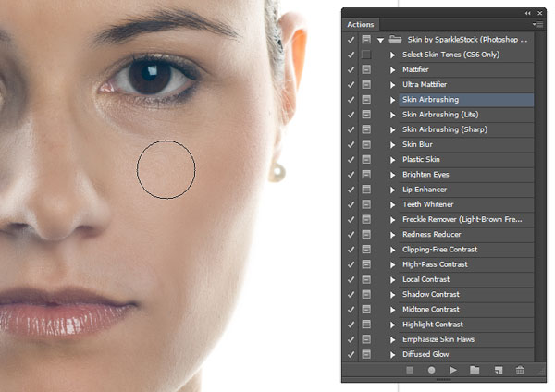Expand the Highlight Contrast action
The image size is (555, 392).
(392, 325)
